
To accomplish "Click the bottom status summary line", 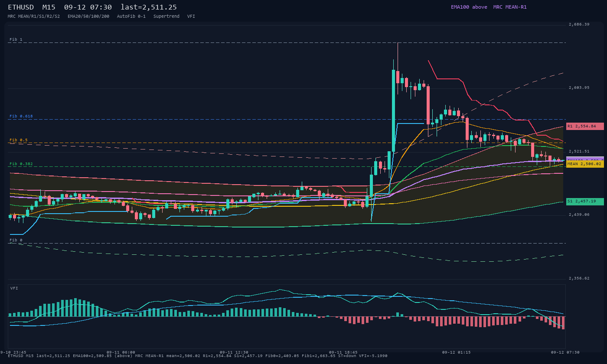I will click(198, 356).
